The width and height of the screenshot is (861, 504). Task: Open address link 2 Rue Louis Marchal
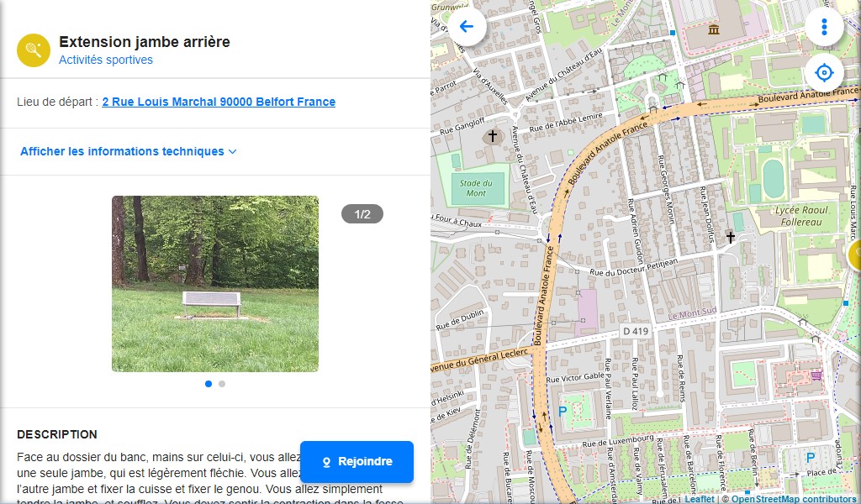(x=219, y=102)
